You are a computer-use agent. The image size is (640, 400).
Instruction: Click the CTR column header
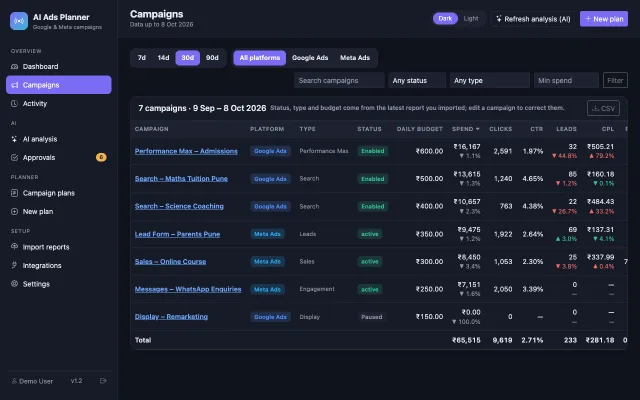[537, 129]
